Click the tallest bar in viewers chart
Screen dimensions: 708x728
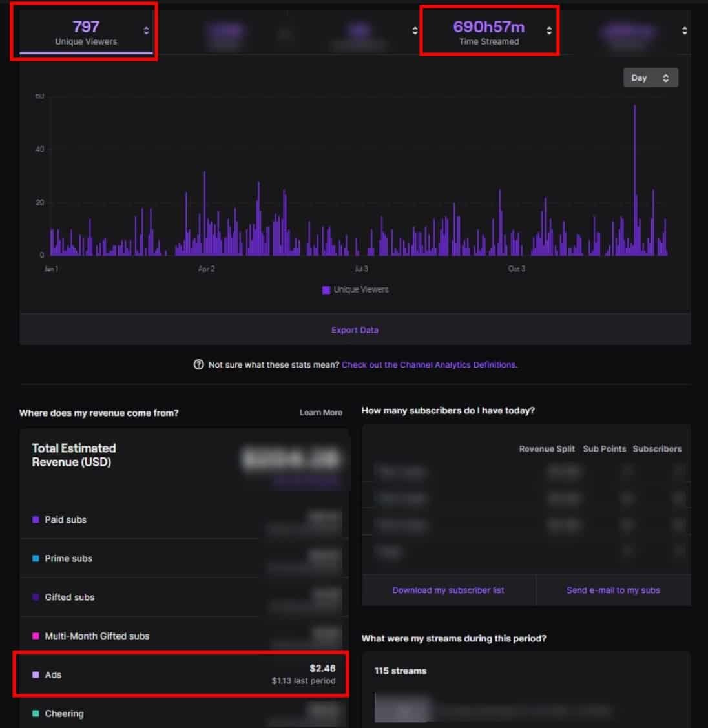[634, 181]
